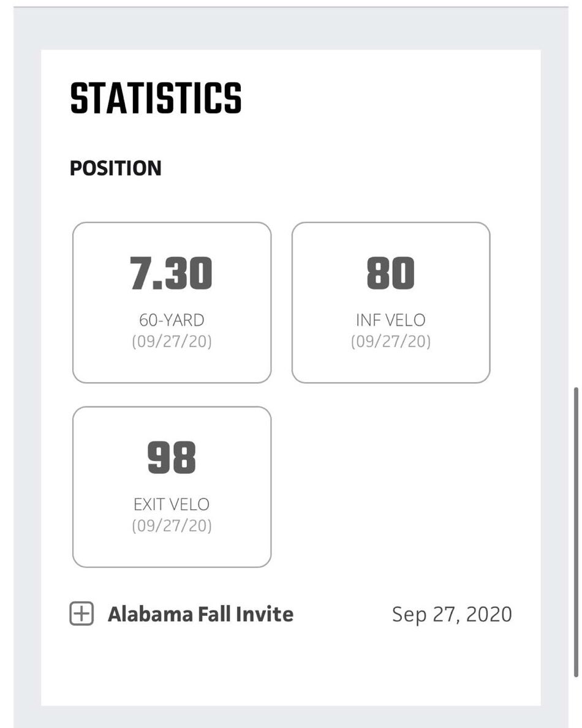Click the date under 60-YARD

(172, 341)
